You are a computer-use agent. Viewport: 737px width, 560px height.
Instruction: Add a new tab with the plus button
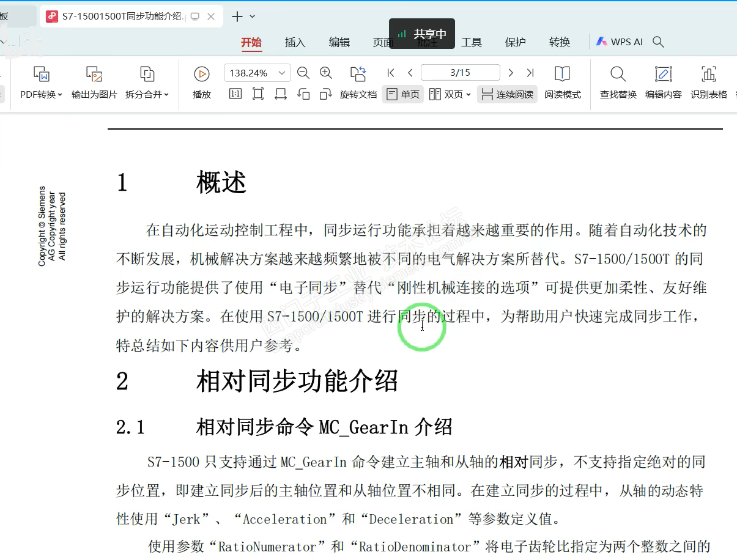click(x=237, y=17)
